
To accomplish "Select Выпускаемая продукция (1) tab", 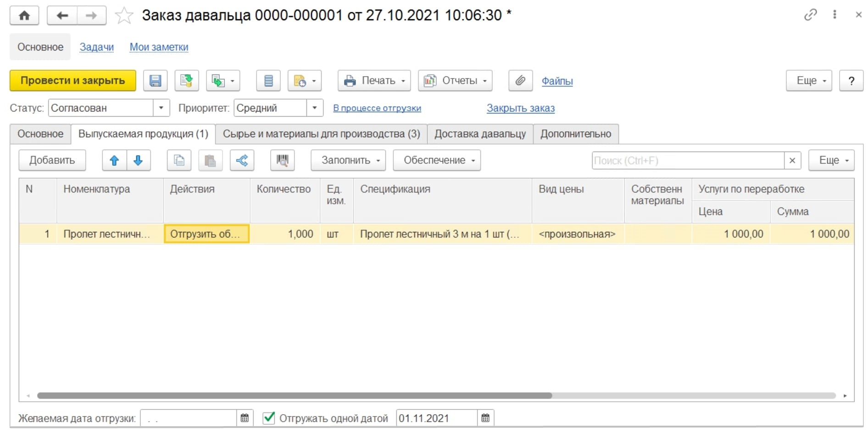I will click(x=143, y=134).
